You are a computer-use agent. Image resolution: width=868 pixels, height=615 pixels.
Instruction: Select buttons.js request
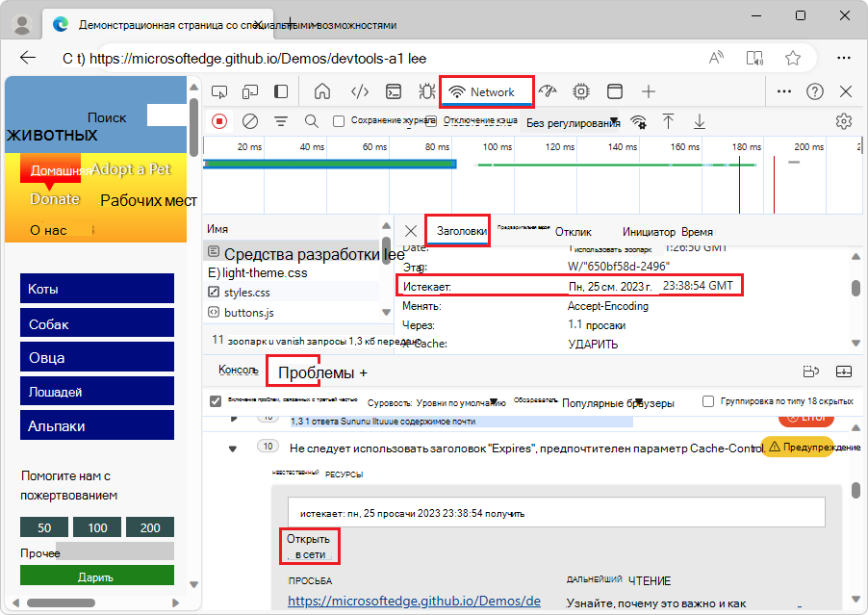[242, 312]
